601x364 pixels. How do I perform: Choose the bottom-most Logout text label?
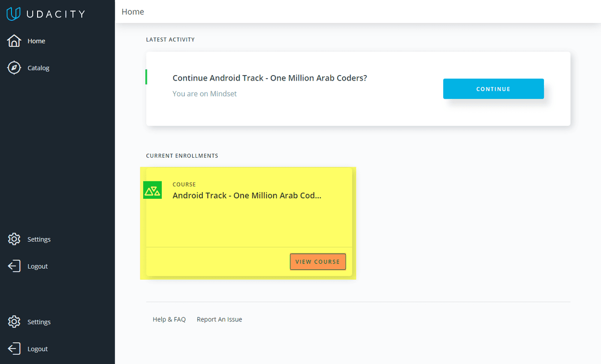[38, 349]
